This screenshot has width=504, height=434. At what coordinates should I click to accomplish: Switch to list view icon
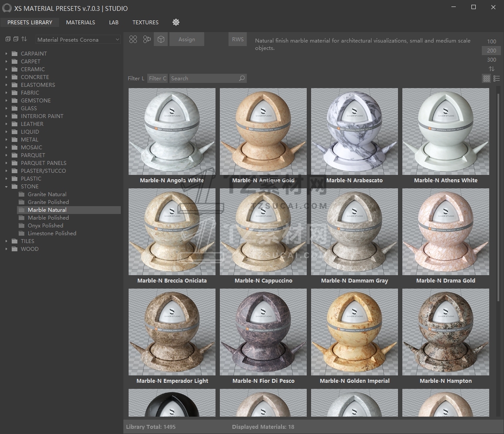tap(497, 79)
